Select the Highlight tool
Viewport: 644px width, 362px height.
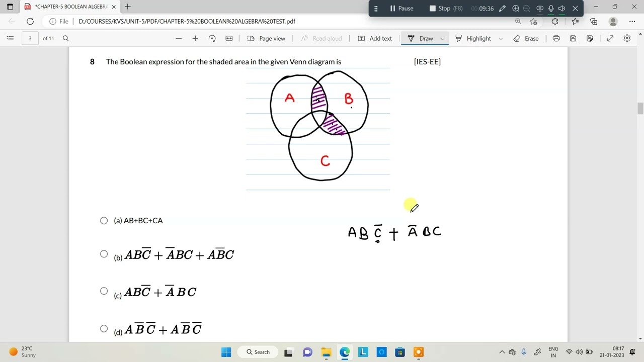click(473, 38)
